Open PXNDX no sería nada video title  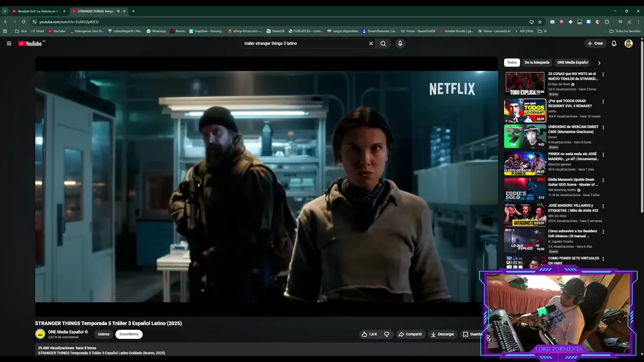(x=574, y=156)
